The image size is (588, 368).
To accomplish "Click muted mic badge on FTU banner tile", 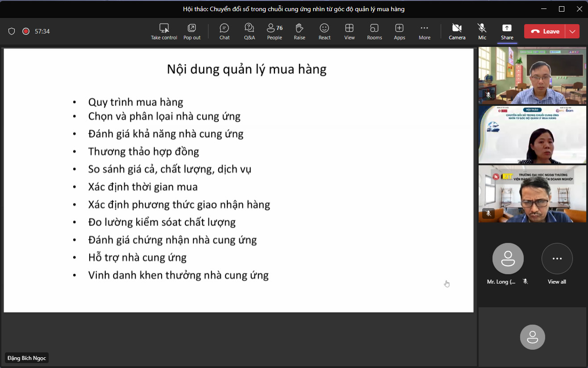I will tap(488, 213).
